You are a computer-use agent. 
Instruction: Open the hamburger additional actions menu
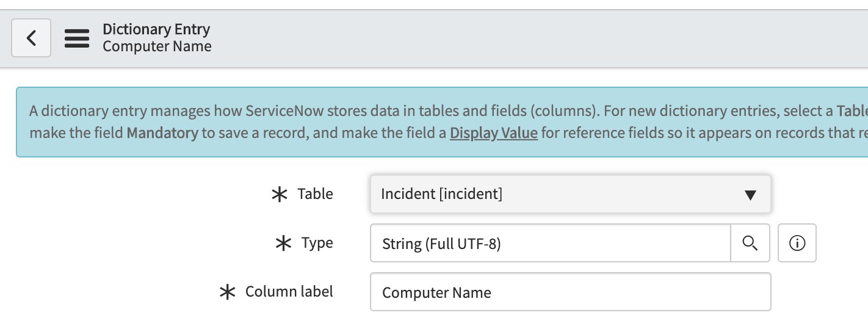[x=77, y=38]
